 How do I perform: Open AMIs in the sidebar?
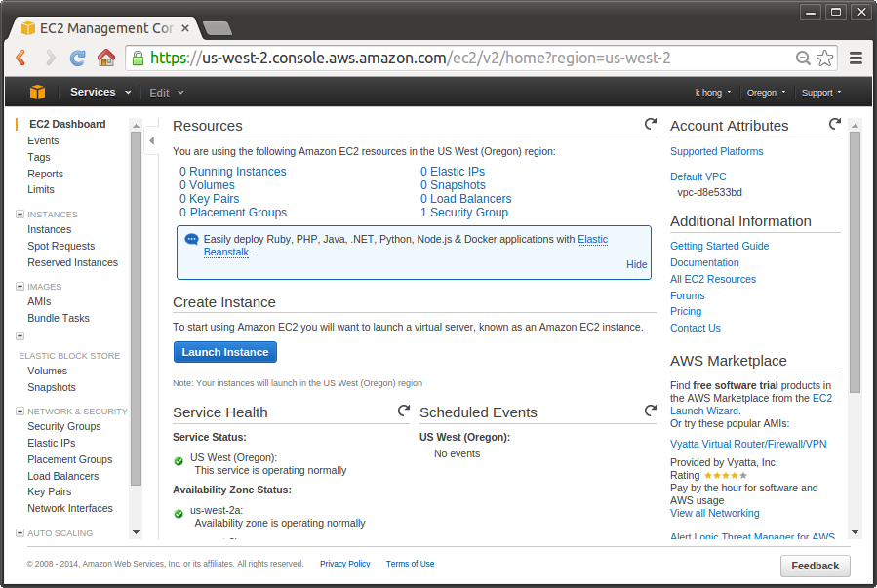pos(39,301)
